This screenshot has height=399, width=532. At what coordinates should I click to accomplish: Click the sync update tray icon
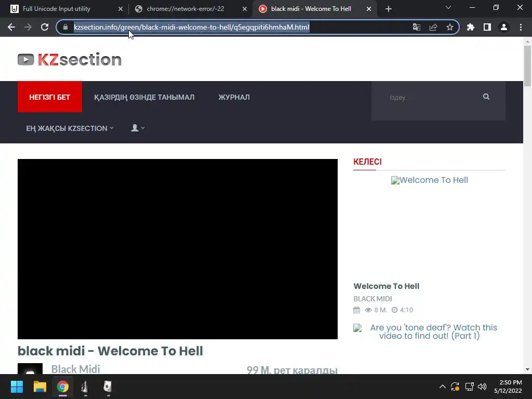click(x=455, y=387)
